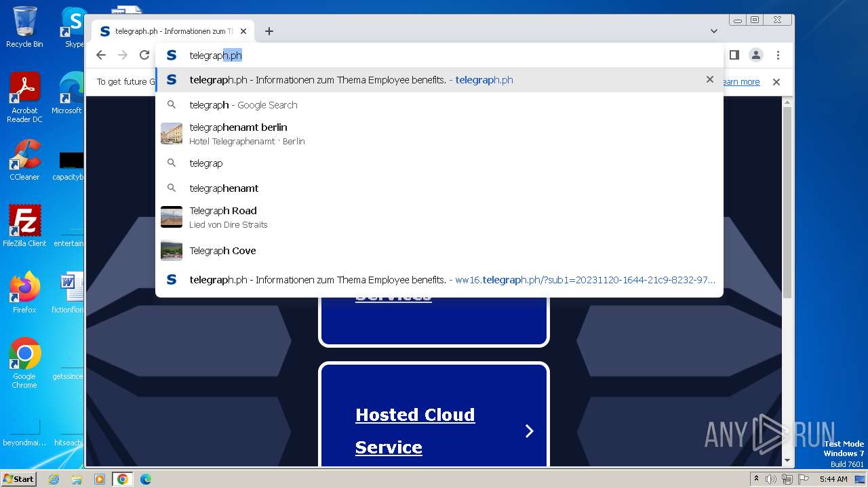This screenshot has width=868, height=488.
Task: Open the Windows Start menu
Action: 19,479
